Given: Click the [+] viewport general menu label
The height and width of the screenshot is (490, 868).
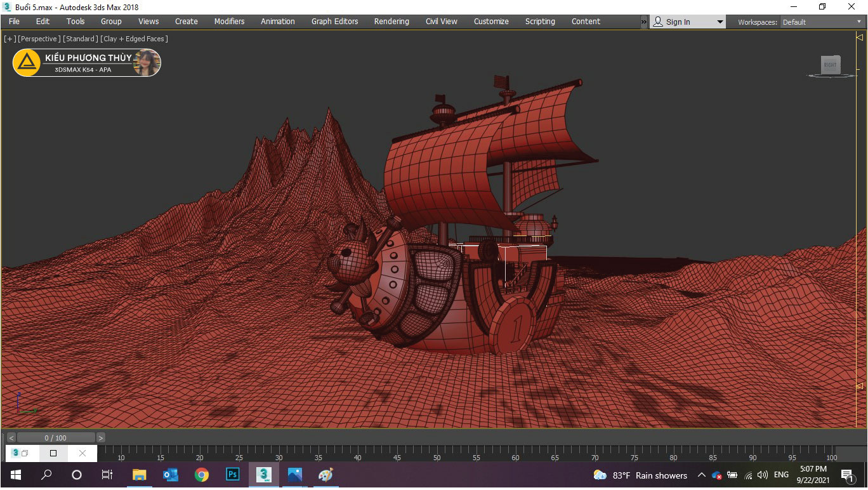Looking at the screenshot, I should [10, 39].
